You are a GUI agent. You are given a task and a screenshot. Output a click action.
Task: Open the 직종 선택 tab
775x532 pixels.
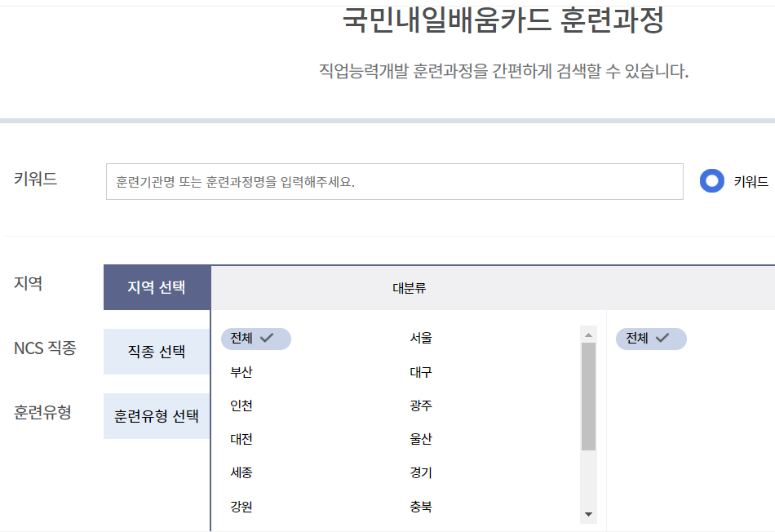click(157, 352)
